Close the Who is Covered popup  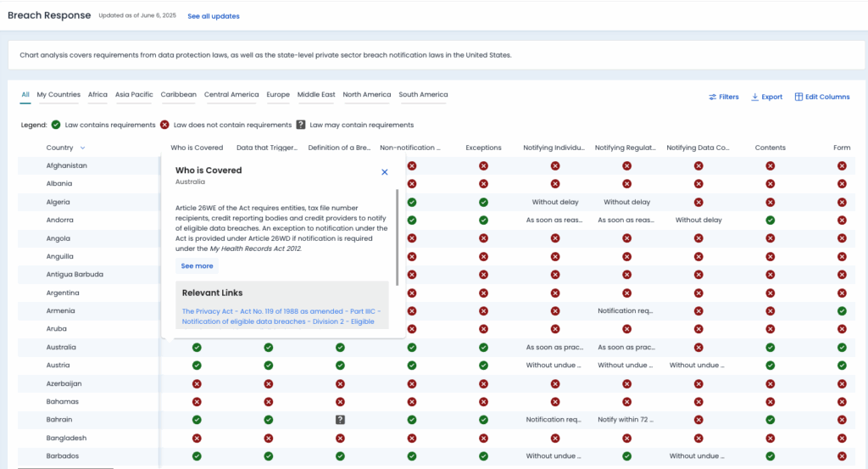(x=384, y=172)
